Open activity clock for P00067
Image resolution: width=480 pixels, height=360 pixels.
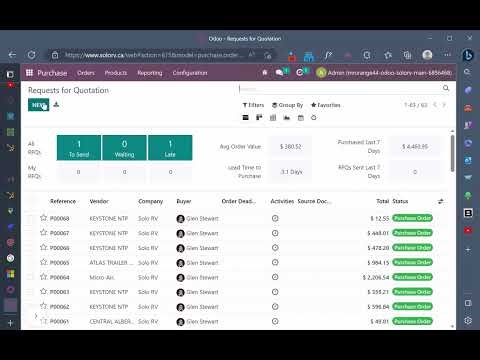coord(275,233)
